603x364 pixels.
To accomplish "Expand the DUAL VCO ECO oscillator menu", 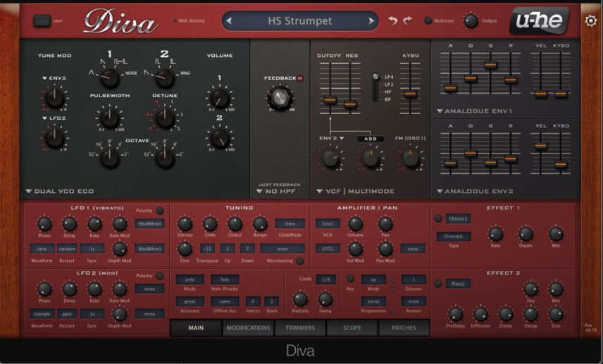I will tap(60, 191).
